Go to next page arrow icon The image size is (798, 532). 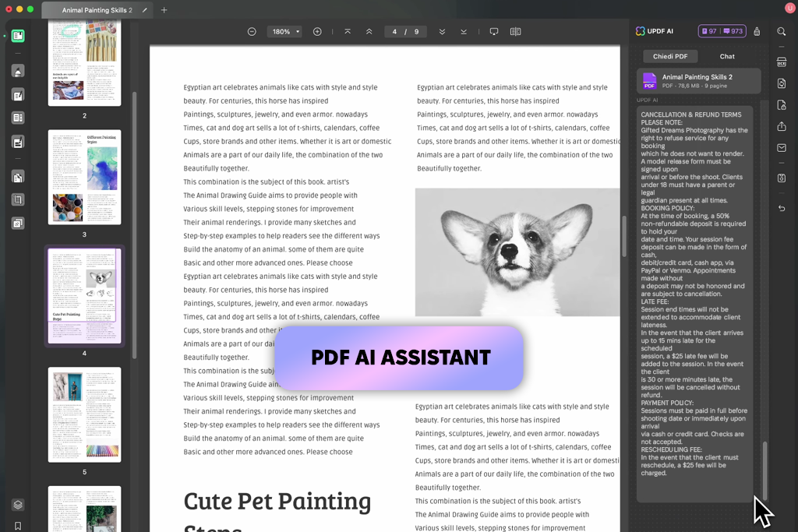pos(442,31)
